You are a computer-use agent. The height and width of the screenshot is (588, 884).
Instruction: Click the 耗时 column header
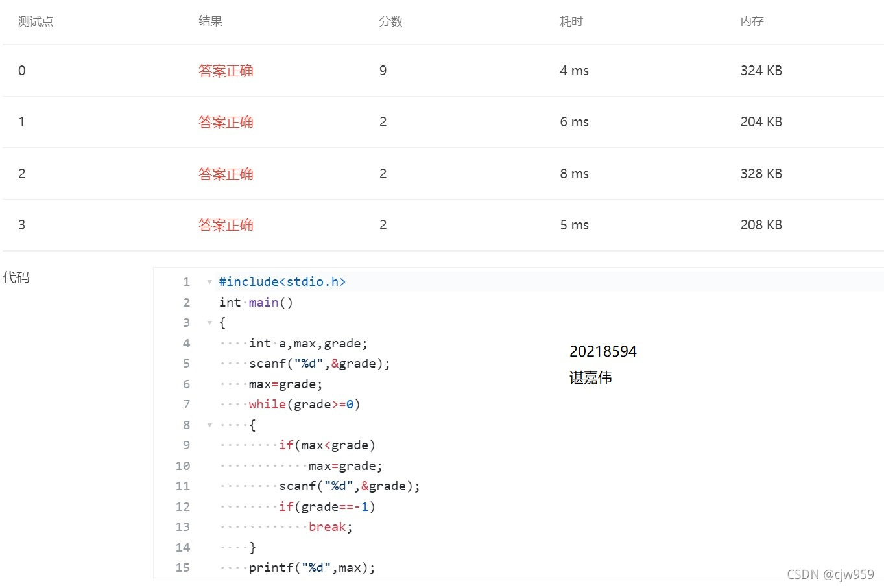571,21
